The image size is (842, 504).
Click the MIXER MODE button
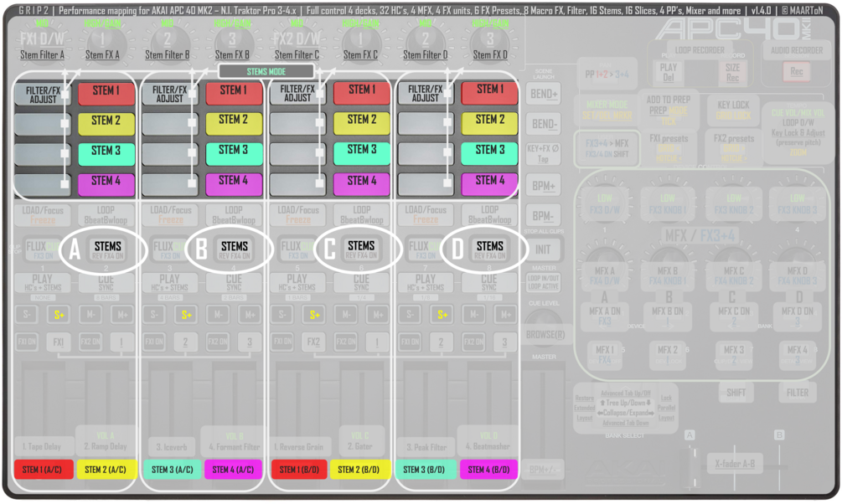607,110
